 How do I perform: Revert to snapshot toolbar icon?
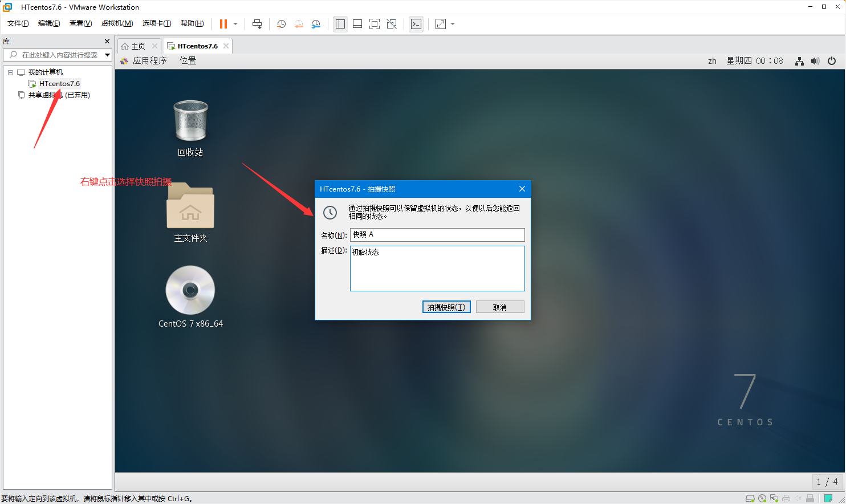click(299, 24)
